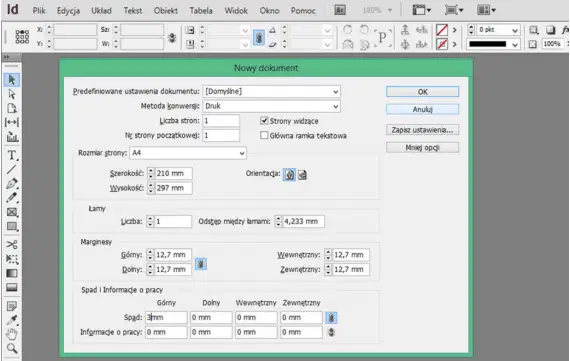Open Predefiniowane ustawienia dokumentu dropdown
This screenshot has width=570, height=361.
pyautogui.click(x=272, y=91)
